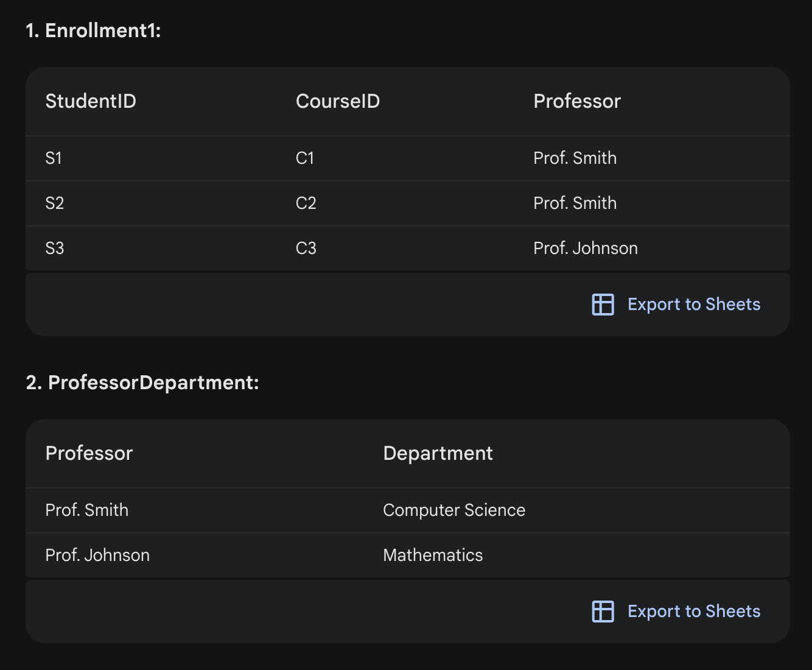
Task: Select the S3 student cell
Action: 54,249
